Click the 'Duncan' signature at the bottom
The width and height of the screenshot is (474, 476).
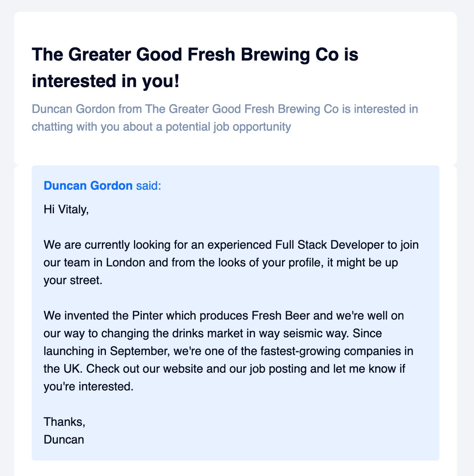pos(64,440)
